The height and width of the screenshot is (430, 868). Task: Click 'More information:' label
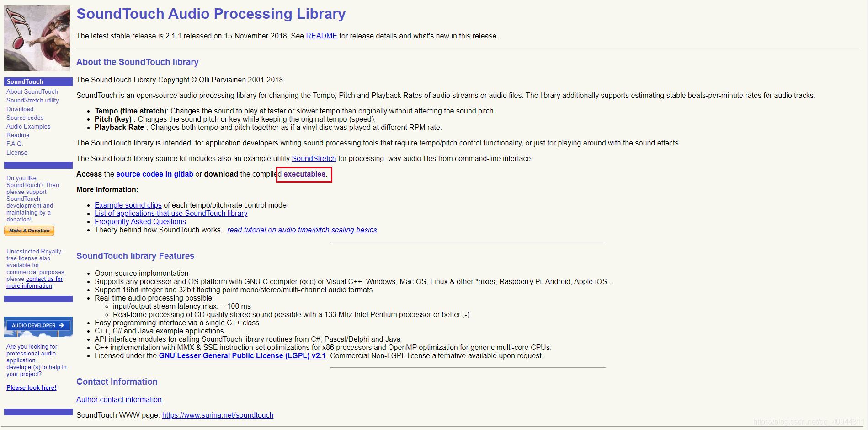[x=107, y=190]
